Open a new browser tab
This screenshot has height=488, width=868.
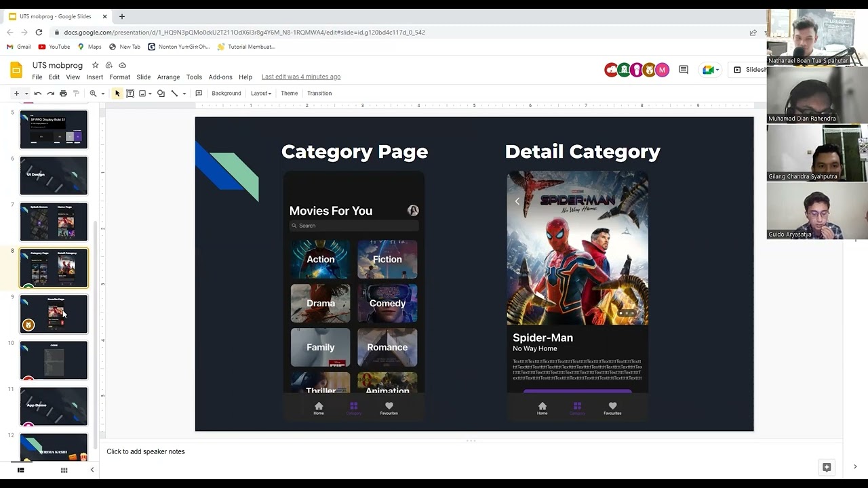click(122, 16)
